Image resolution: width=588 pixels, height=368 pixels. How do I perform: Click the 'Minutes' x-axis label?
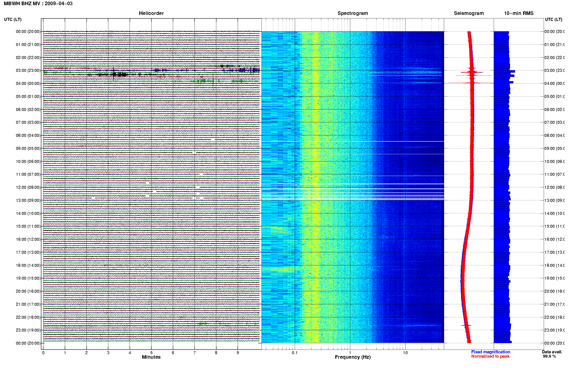tap(151, 357)
